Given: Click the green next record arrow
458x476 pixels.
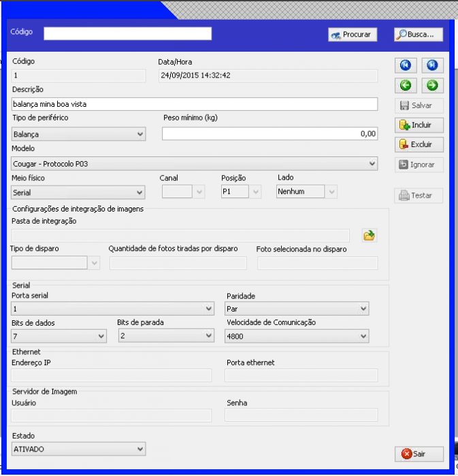Looking at the screenshot, I should 432,85.
